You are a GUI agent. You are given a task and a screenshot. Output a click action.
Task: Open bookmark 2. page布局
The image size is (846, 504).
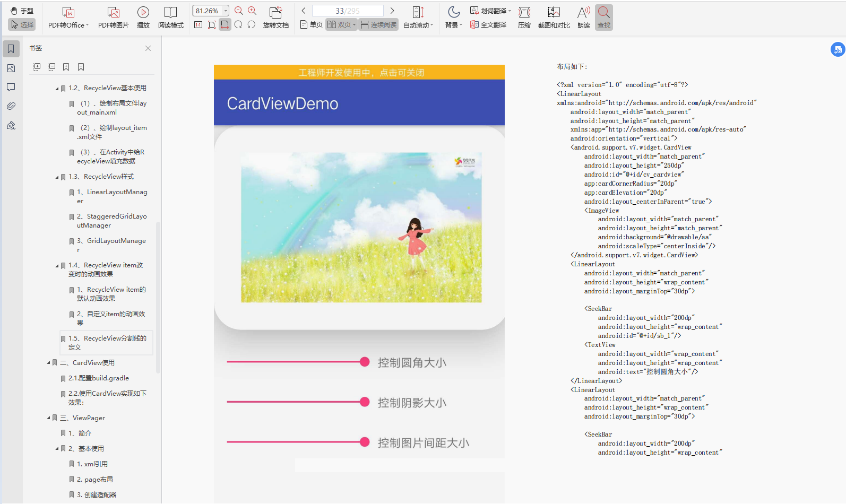[95, 480]
